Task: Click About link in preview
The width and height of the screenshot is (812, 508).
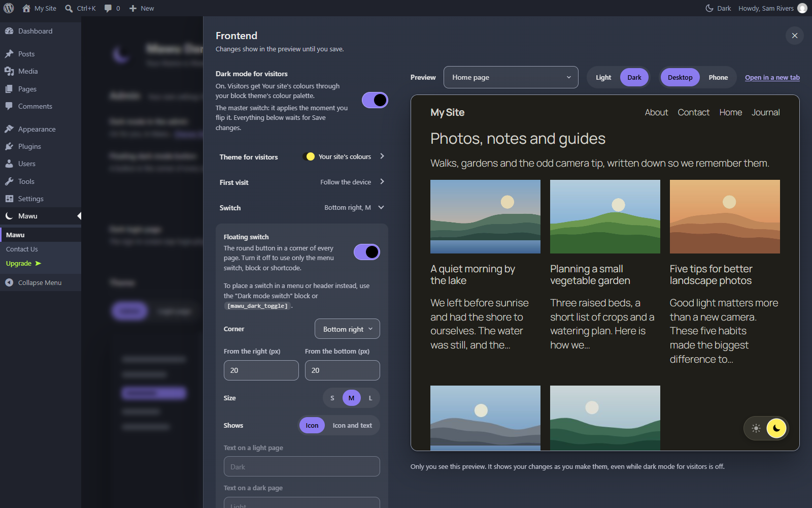Action: coord(656,112)
